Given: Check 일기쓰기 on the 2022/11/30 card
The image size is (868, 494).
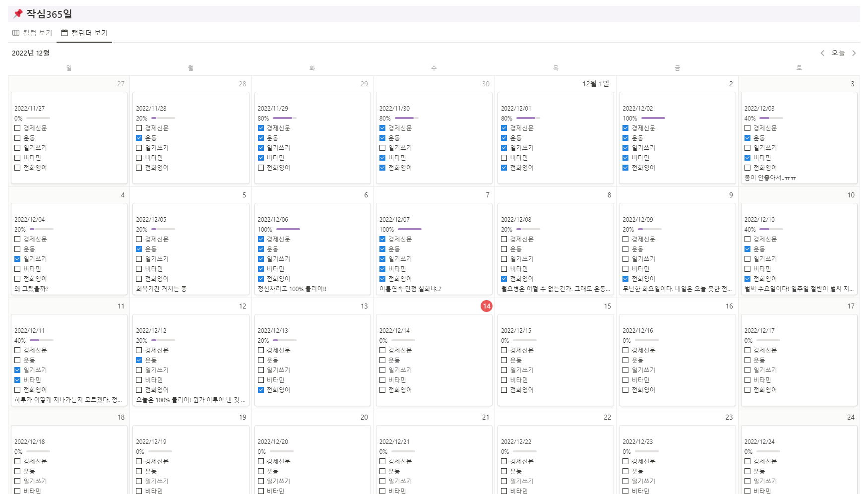Looking at the screenshot, I should coord(382,148).
